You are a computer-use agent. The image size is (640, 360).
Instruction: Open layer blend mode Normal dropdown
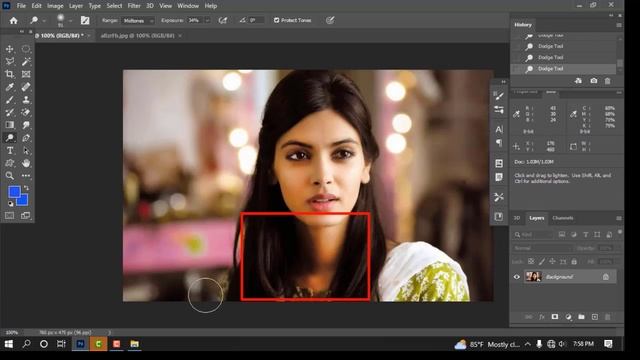click(542, 248)
